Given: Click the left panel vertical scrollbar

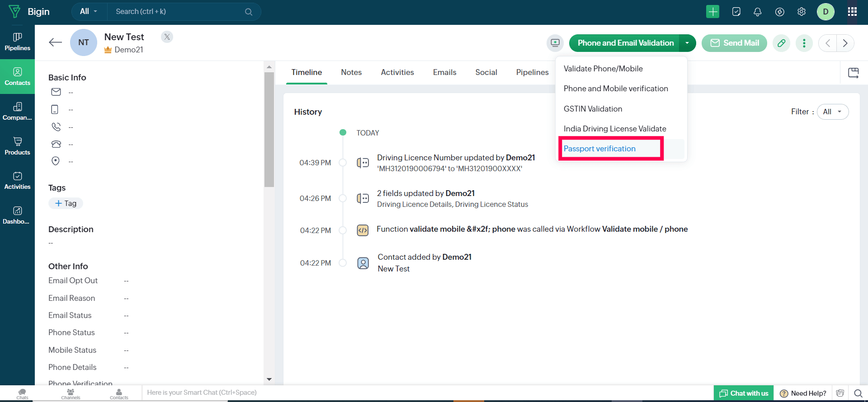Looking at the screenshot, I should coord(269,131).
